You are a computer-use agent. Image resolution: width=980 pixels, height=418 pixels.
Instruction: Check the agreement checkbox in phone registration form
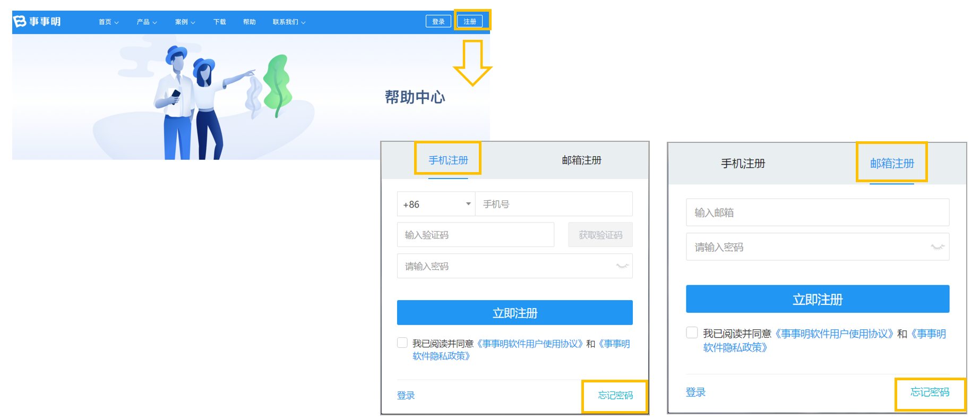402,343
